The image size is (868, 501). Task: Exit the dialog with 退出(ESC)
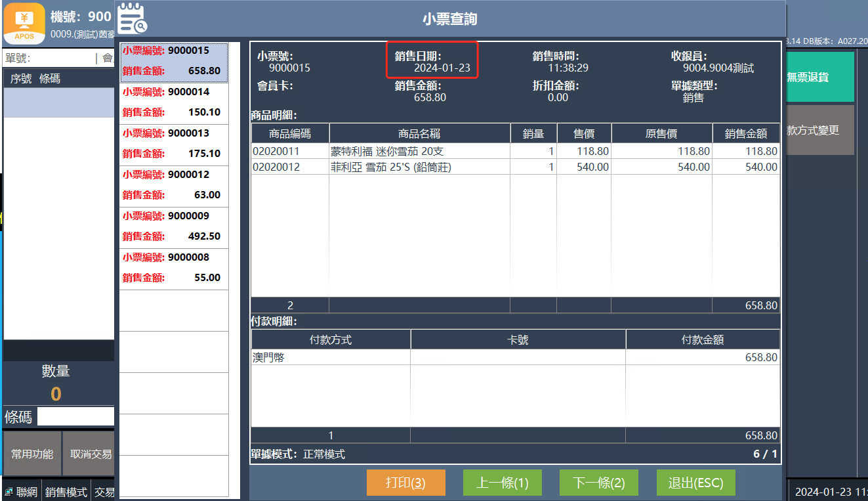[x=695, y=483]
